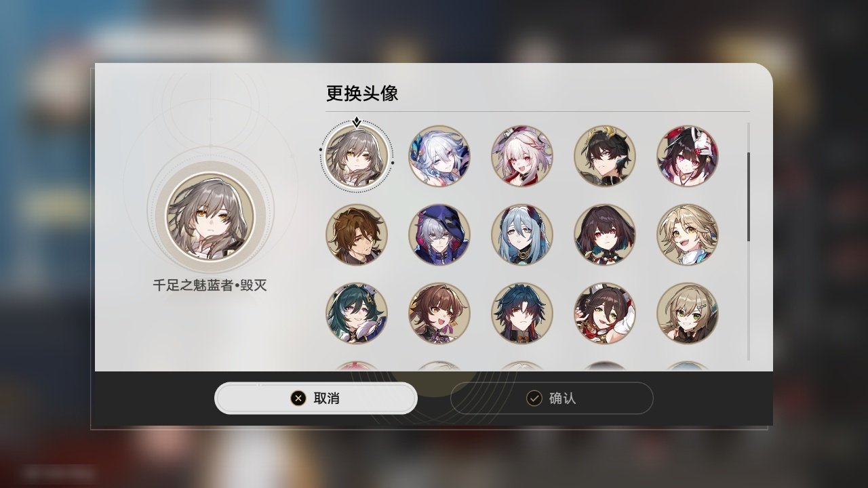868x488 pixels.
Task: Select the short dark-haired girl with pink eyes
Action: 605,235
